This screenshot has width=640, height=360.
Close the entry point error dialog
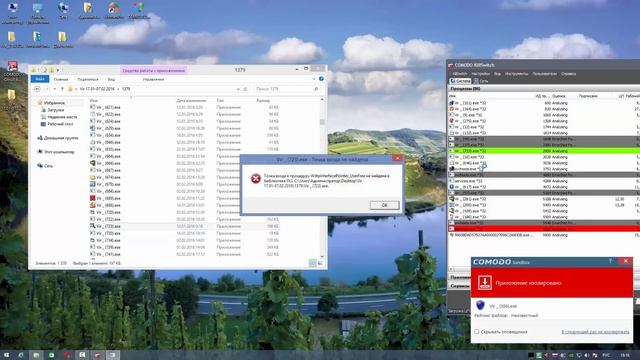[397, 159]
